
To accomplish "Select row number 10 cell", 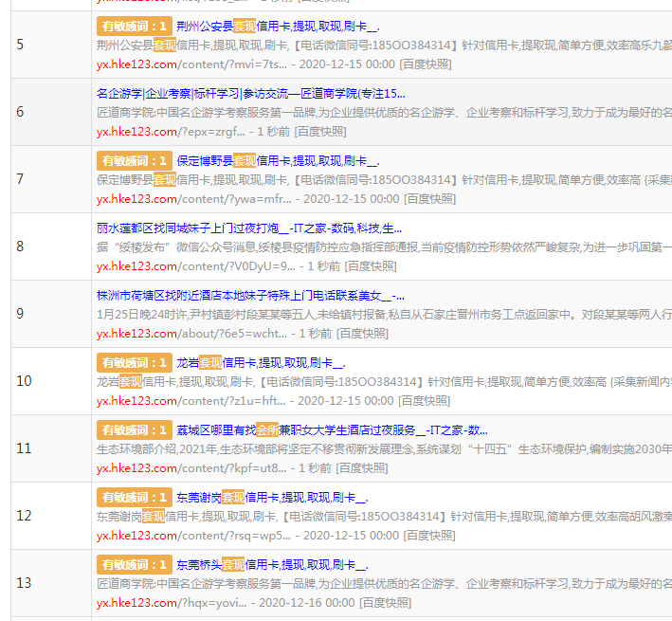I will coord(51,381).
